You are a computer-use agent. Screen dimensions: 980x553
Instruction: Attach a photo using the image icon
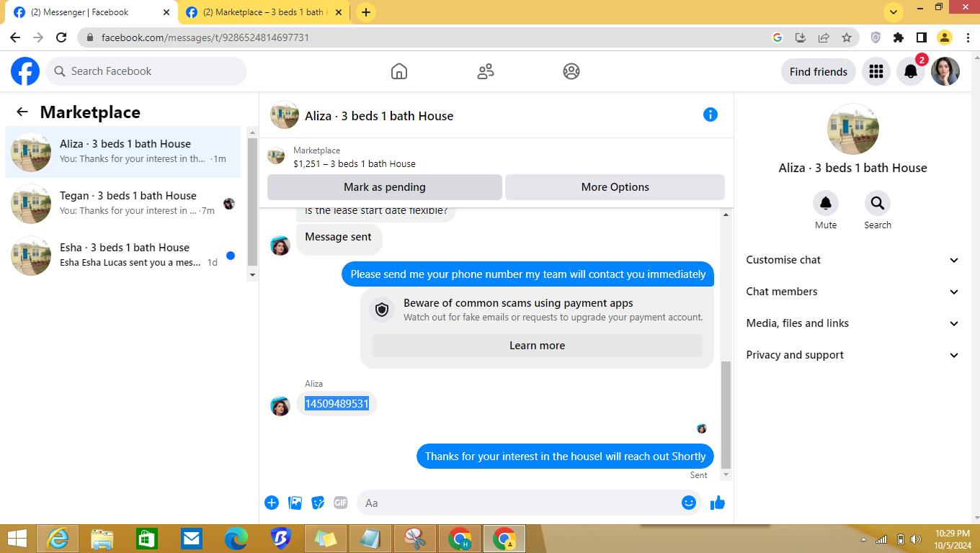pyautogui.click(x=295, y=503)
